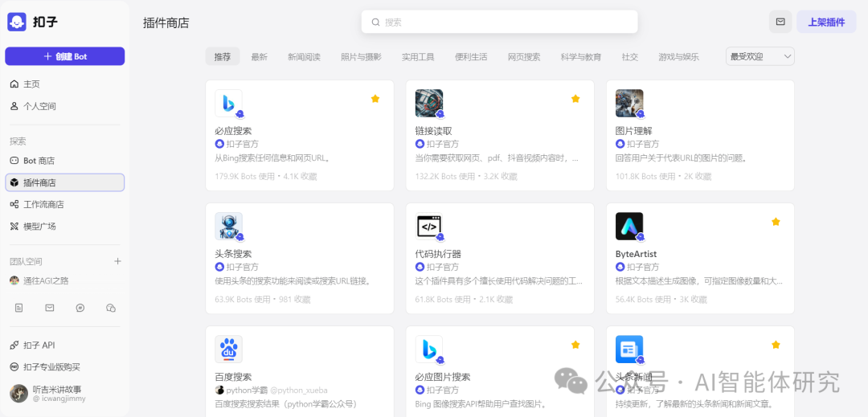This screenshot has width=868, height=417.
Task: Click the plugin search input field
Action: 499,22
